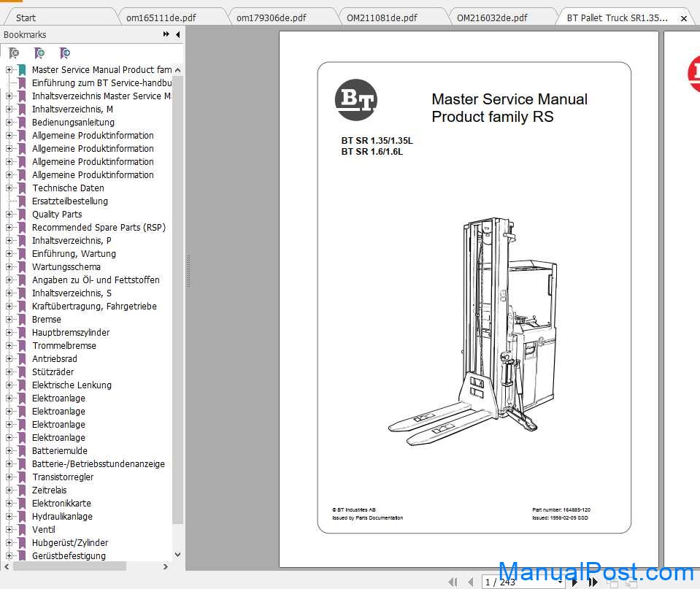Collapse the Bookmarks panel with the left triangle
The image size is (700, 589).
coord(177,34)
